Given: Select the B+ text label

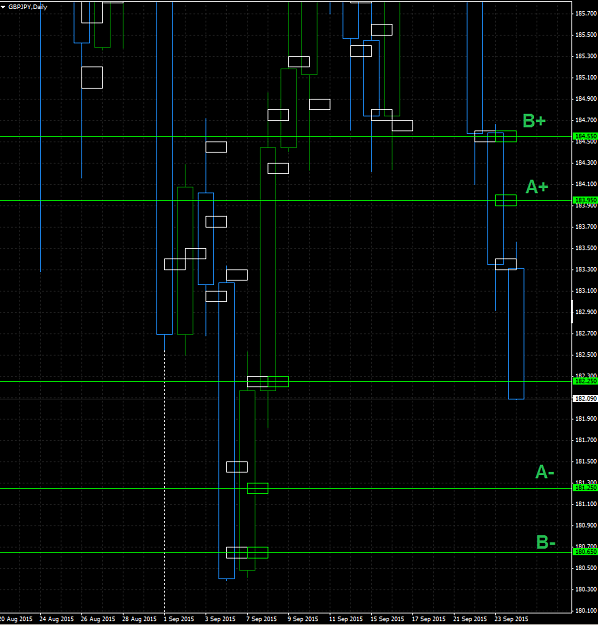Looking at the screenshot, I should tap(534, 121).
